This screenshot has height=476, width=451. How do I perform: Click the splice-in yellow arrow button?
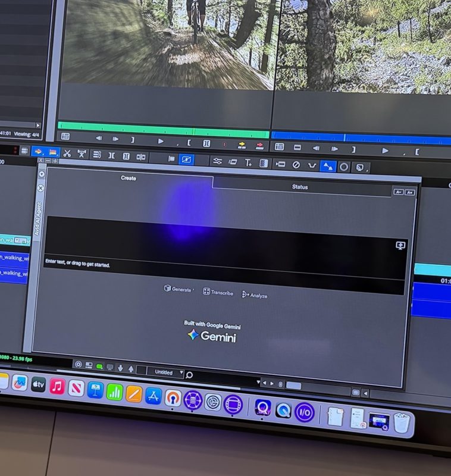pos(242,145)
